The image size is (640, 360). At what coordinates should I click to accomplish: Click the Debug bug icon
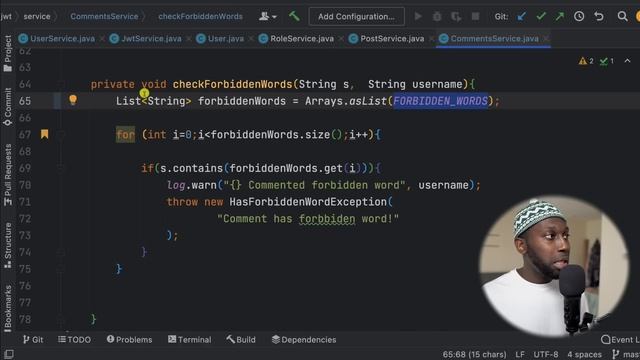[x=437, y=16]
